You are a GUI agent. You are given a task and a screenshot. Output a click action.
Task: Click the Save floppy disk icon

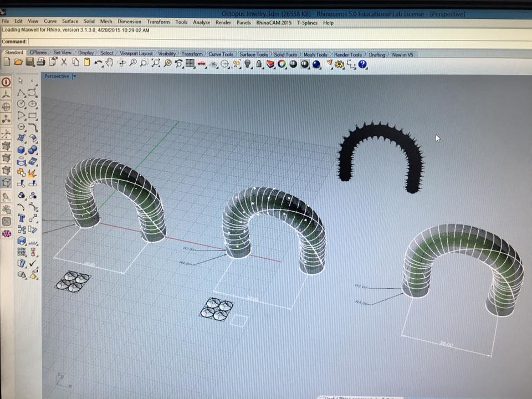(x=30, y=62)
